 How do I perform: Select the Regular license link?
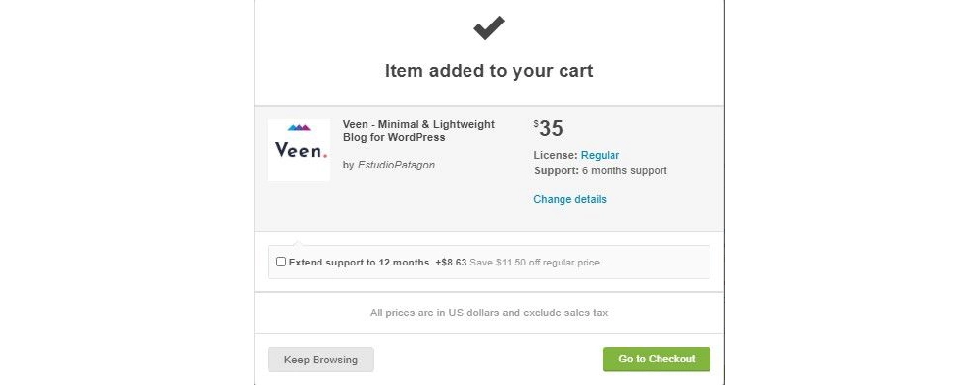click(x=600, y=155)
